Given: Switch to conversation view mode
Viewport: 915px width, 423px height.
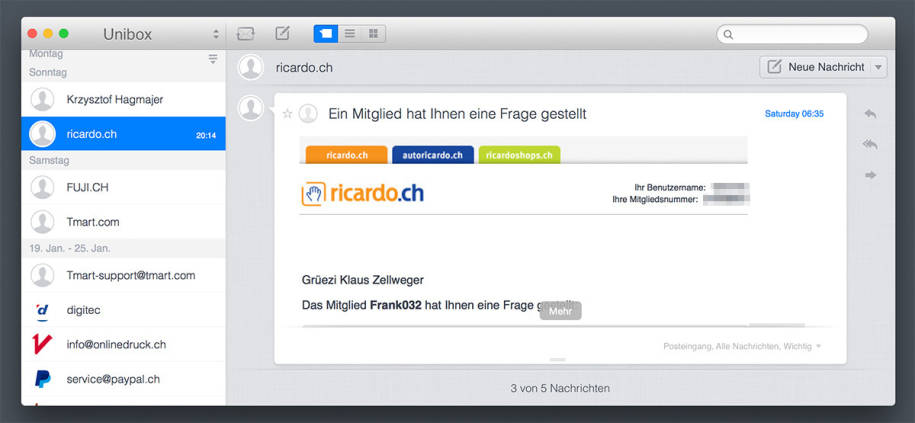Looking at the screenshot, I should [x=326, y=34].
